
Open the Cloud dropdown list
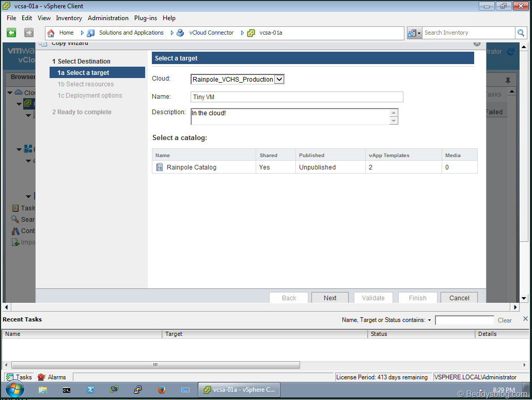pos(279,79)
